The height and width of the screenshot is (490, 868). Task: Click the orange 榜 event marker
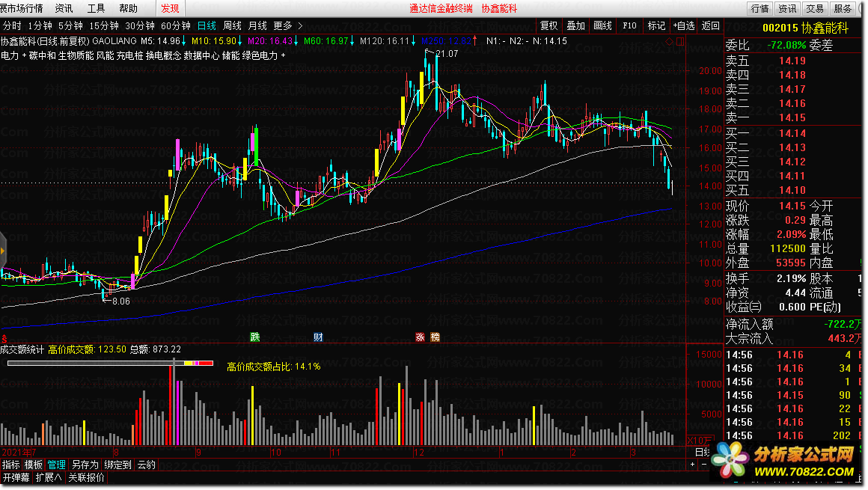tap(435, 337)
